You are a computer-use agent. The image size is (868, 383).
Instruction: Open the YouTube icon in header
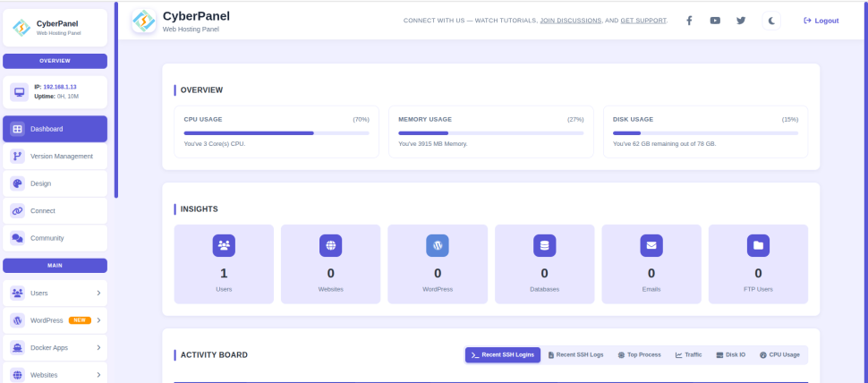715,21
